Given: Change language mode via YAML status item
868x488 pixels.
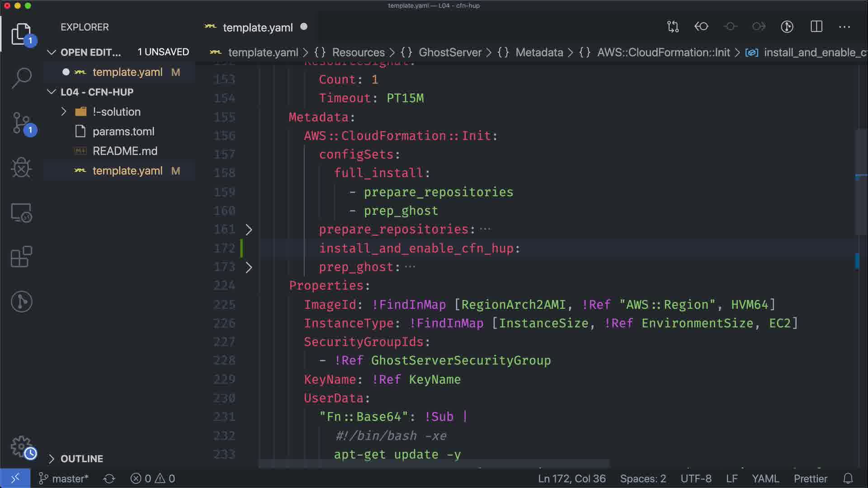Looking at the screenshot, I should 765,479.
